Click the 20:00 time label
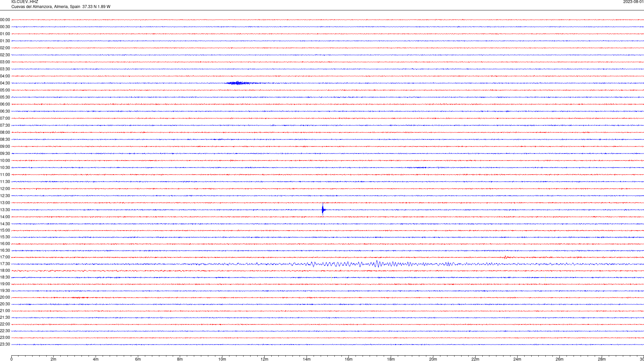The height and width of the screenshot is (362, 644). pyautogui.click(x=5, y=297)
